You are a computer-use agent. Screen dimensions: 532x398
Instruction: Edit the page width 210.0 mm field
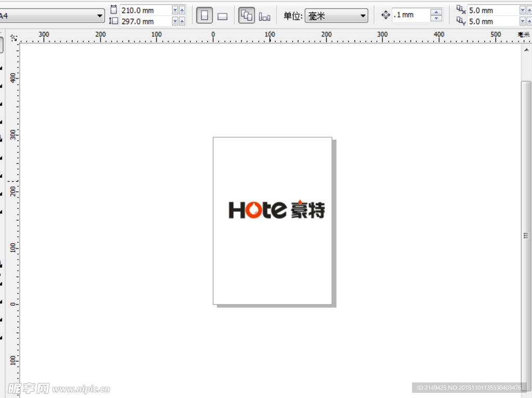145,10
